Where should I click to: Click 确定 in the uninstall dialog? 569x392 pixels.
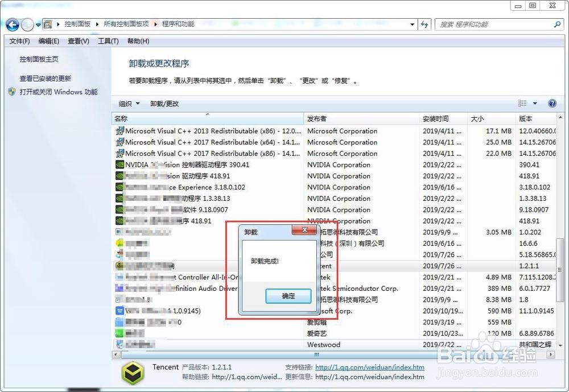(288, 296)
